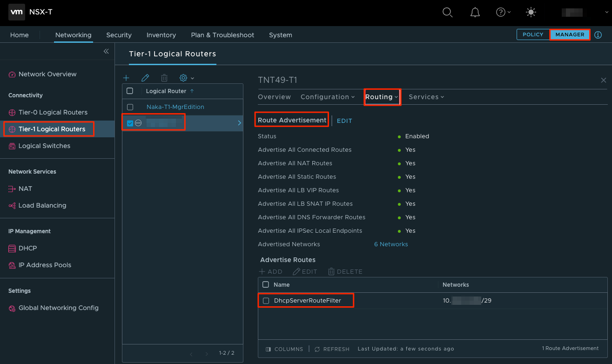612x364 pixels.
Task: Click EDIT next to Route Advertisement
Action: 344,121
